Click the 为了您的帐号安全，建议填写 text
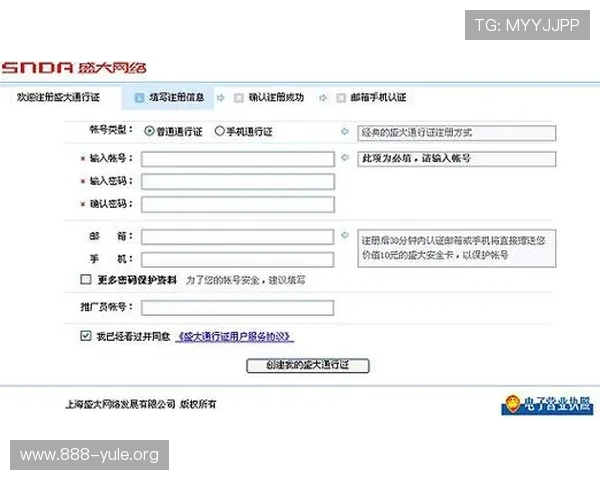Screen dimensions: 600x480 246,280
